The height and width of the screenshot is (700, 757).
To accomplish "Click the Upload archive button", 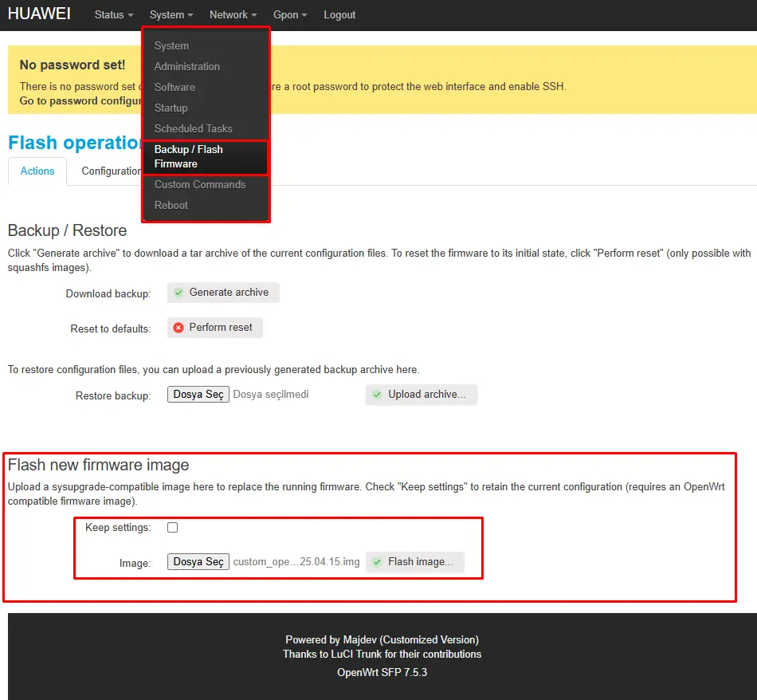I will coord(421,395).
